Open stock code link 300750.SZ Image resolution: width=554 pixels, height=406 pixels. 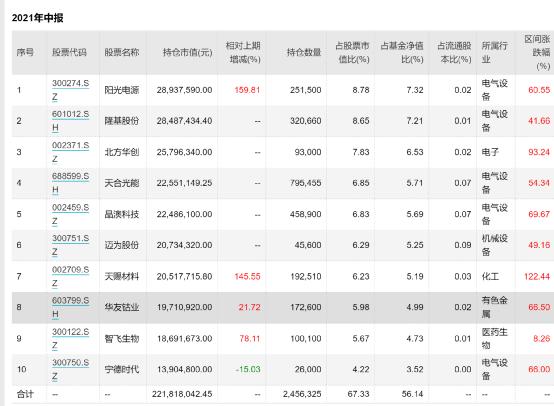click(70, 369)
